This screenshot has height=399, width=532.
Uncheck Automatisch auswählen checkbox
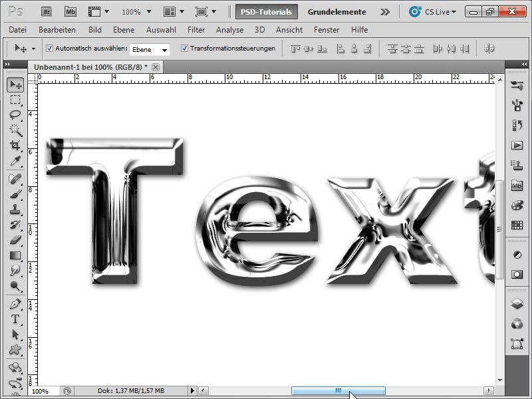(49, 48)
